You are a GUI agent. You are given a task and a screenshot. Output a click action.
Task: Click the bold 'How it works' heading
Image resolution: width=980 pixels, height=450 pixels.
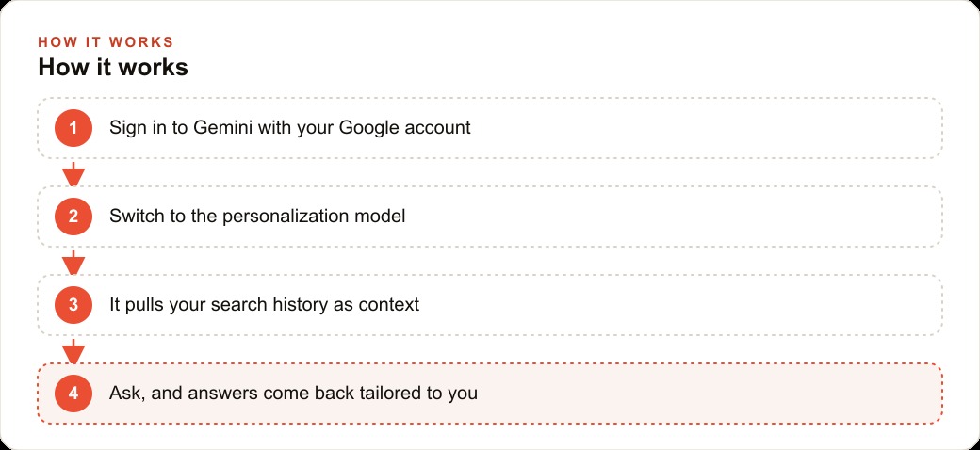click(x=113, y=68)
